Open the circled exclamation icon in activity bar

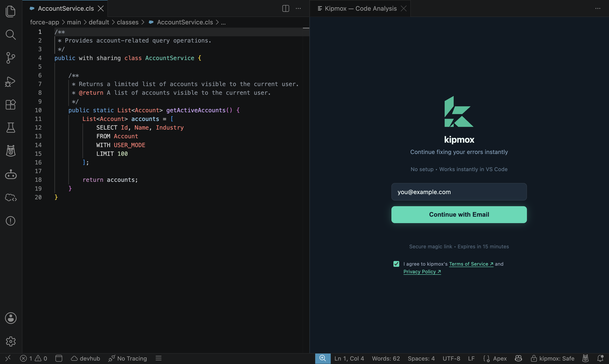click(x=10, y=221)
